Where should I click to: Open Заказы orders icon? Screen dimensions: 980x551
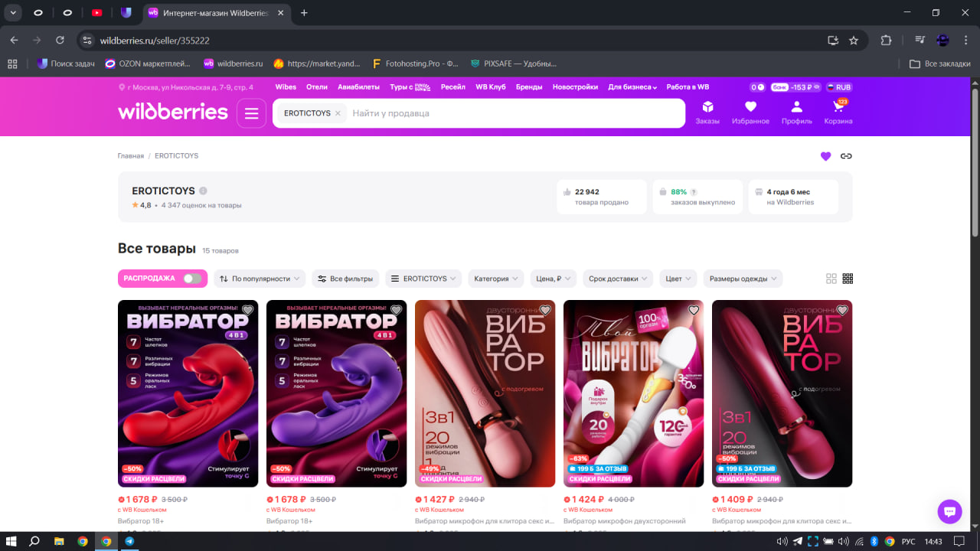click(x=707, y=112)
